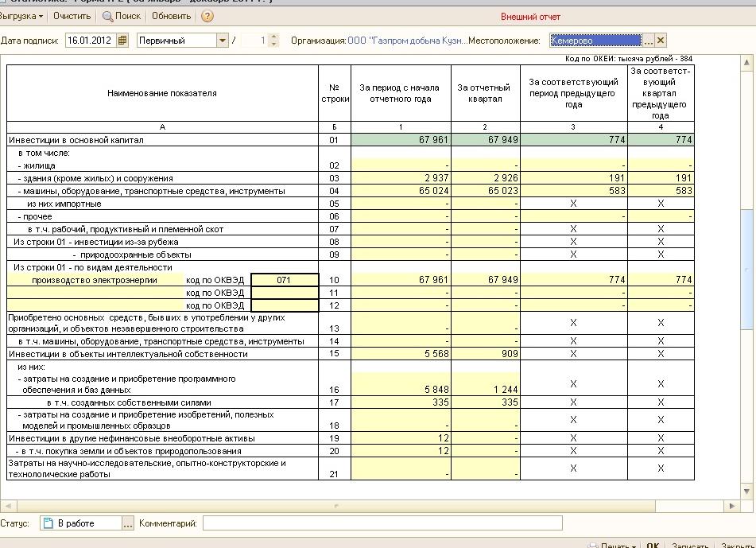Select cell 12 in row 19
This screenshot has width=756, height=548.
[x=401, y=438]
